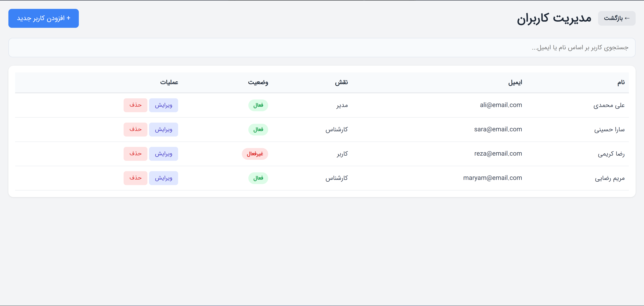The height and width of the screenshot is (306, 644).
Task: Select the name رضا کریمی
Action: click(x=611, y=154)
